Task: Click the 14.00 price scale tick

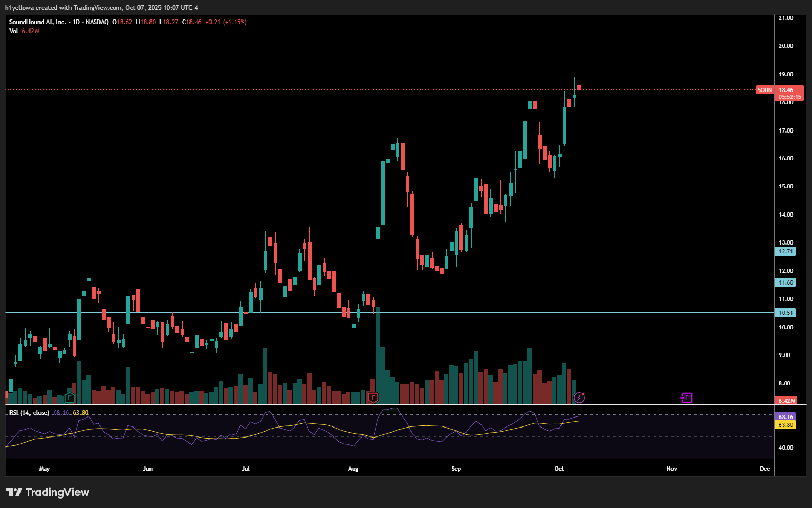Action: (786, 215)
